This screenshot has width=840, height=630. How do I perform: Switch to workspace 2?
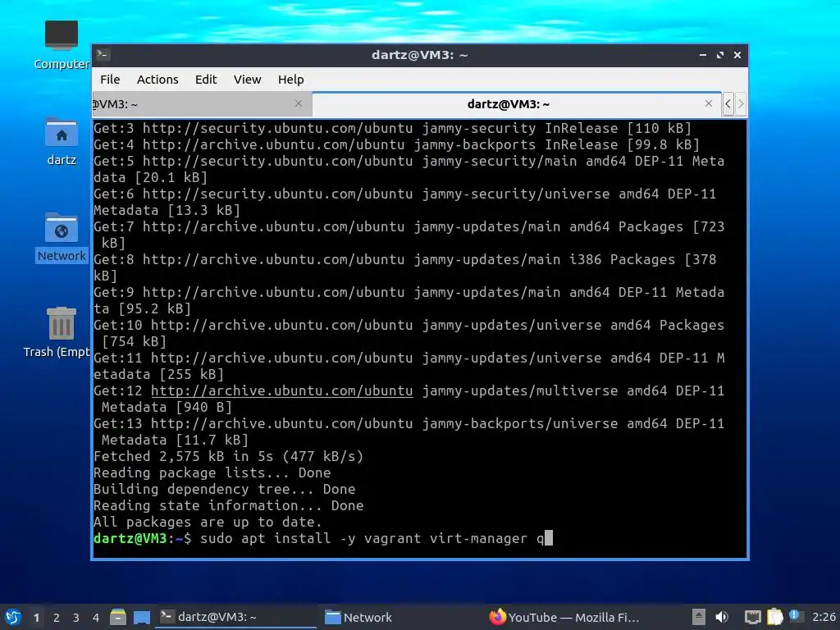tap(57, 618)
